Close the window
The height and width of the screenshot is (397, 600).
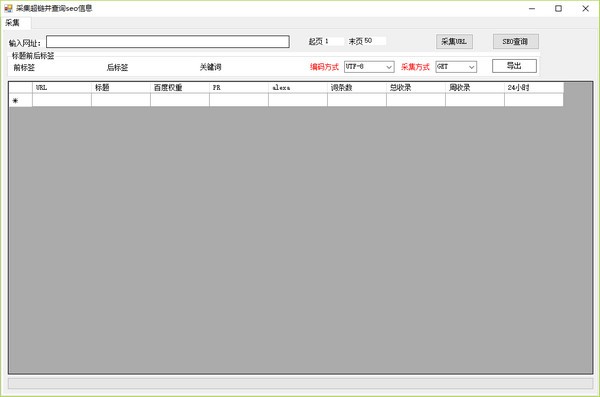click(x=585, y=8)
